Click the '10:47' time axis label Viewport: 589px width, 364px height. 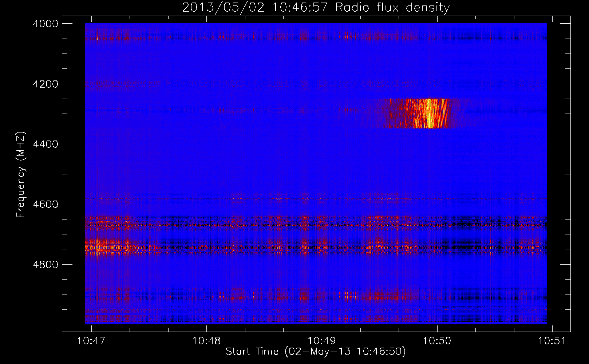(91, 341)
